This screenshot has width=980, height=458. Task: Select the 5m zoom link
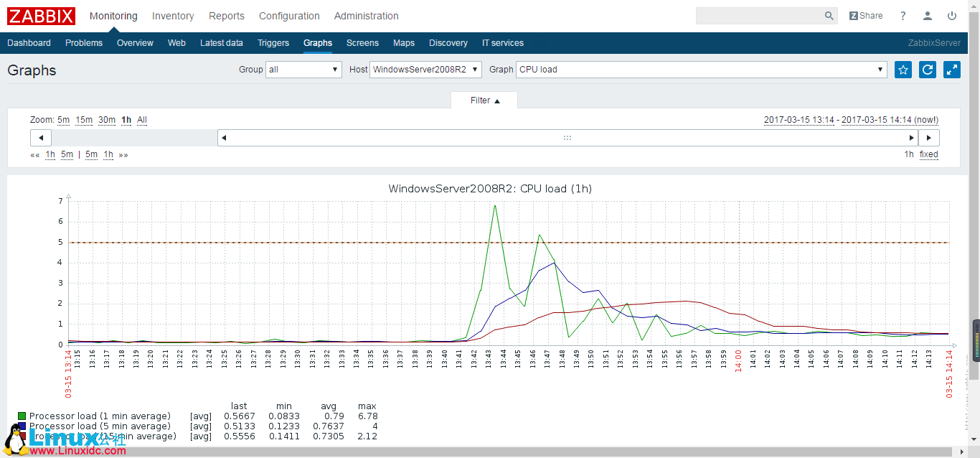point(63,120)
